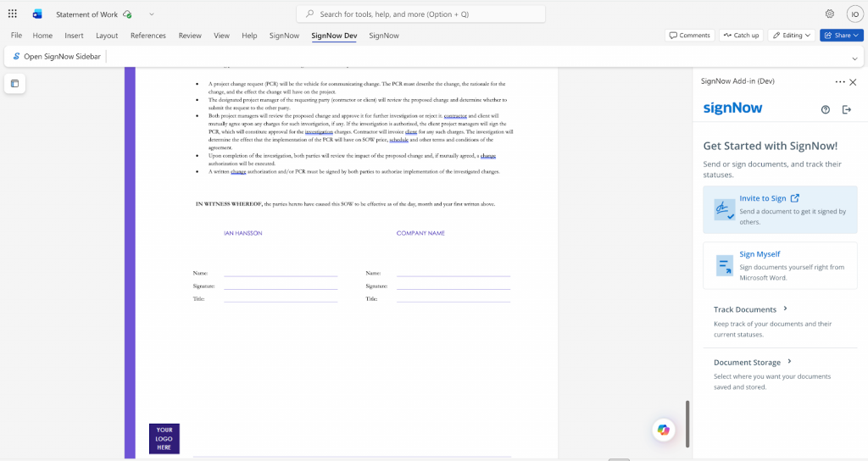Open Track Documents
The height and width of the screenshot is (461, 868).
[745, 309]
